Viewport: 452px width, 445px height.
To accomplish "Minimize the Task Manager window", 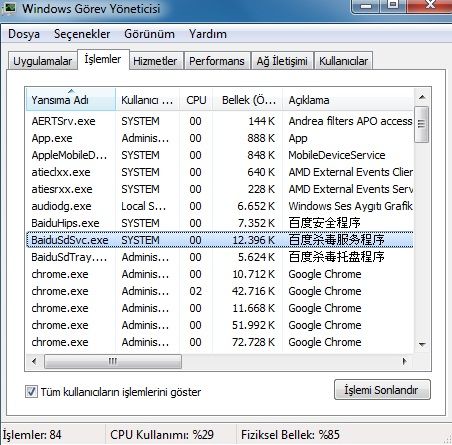I will point(366,5).
